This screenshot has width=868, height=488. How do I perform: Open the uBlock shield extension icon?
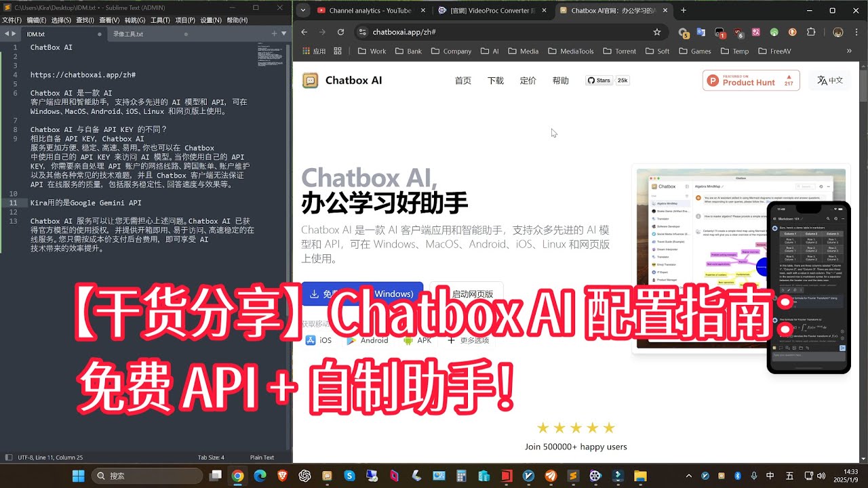(x=738, y=32)
